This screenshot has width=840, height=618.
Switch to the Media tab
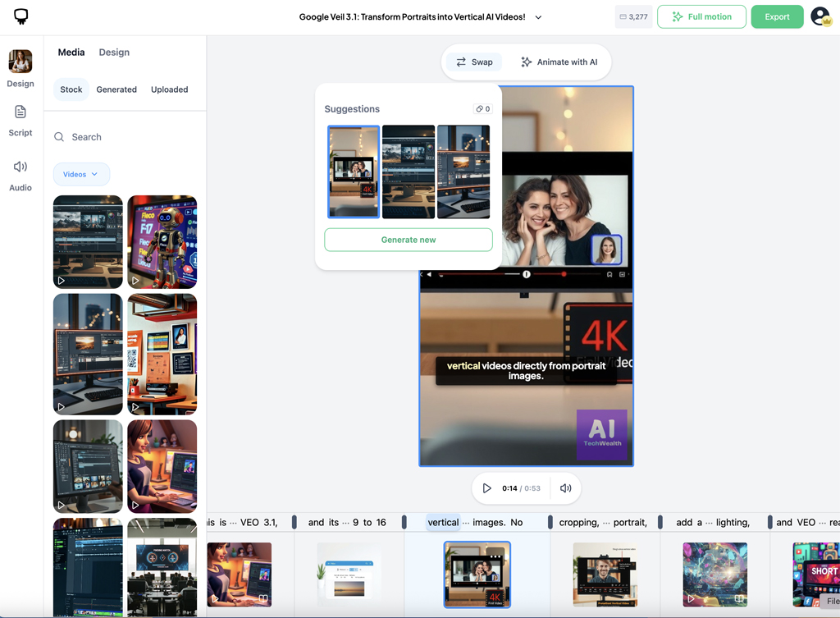(71, 53)
